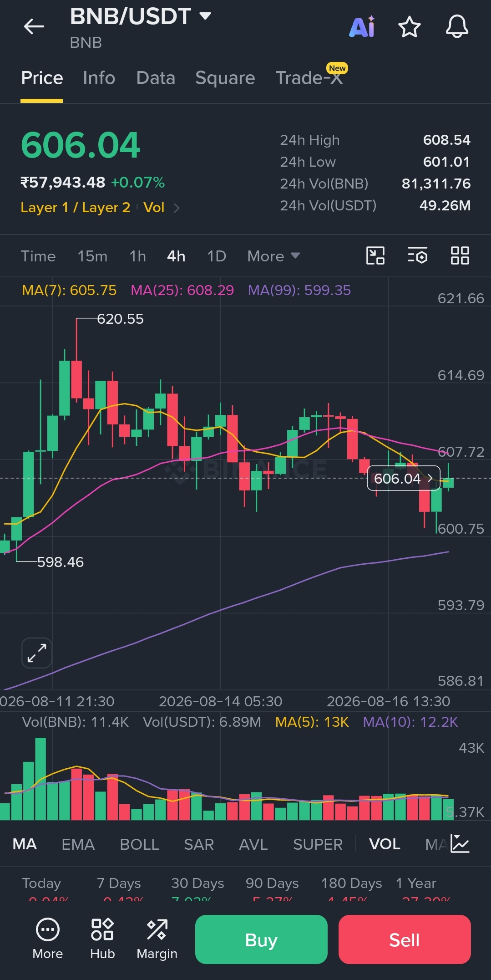Screen dimensions: 491x980
Task: Open the grid layout icon
Action: (460, 255)
